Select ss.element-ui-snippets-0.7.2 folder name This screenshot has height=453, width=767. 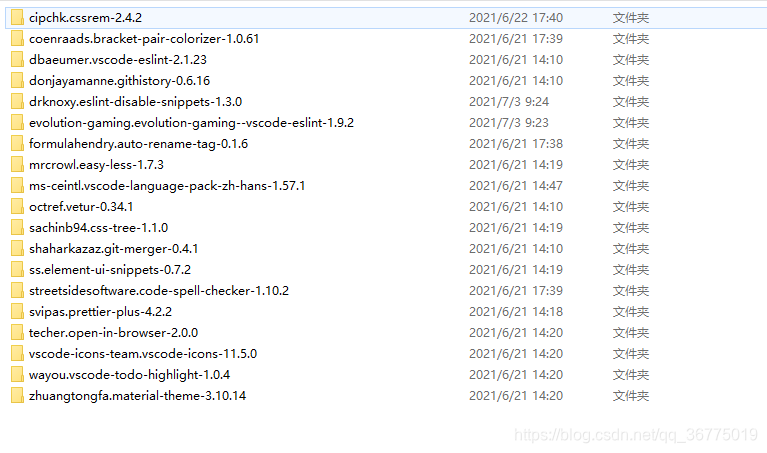pos(110,270)
